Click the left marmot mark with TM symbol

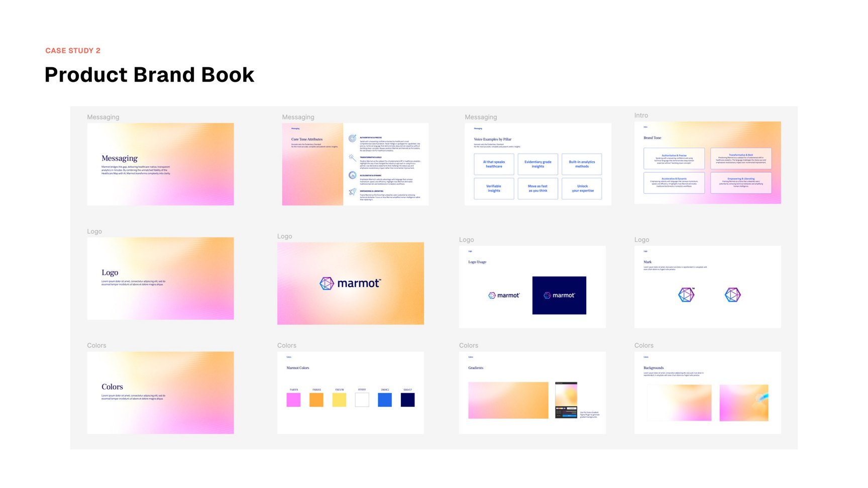(687, 295)
